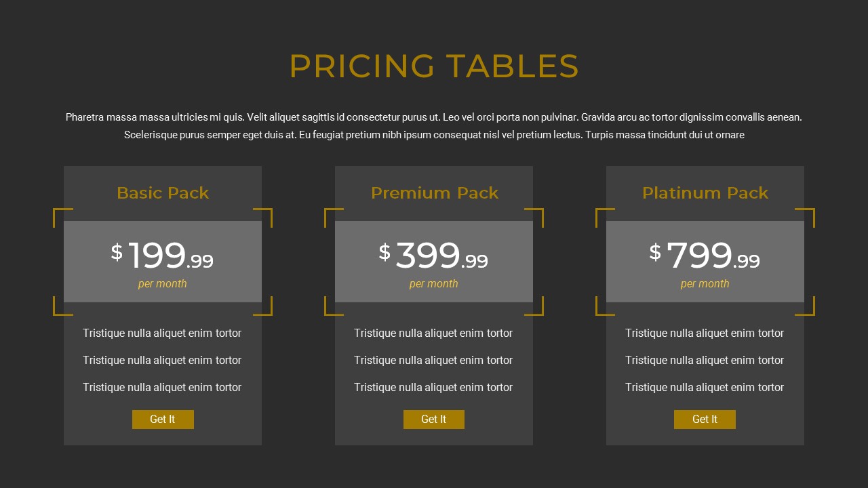868x488 pixels.
Task: Click the dollar sign beside 799.99
Action: [654, 252]
